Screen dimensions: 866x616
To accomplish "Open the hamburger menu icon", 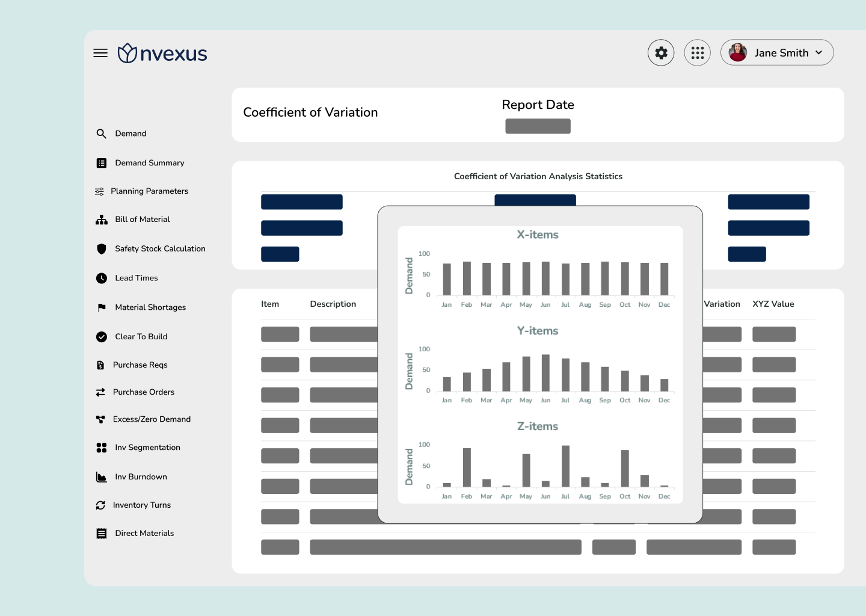I will [100, 53].
